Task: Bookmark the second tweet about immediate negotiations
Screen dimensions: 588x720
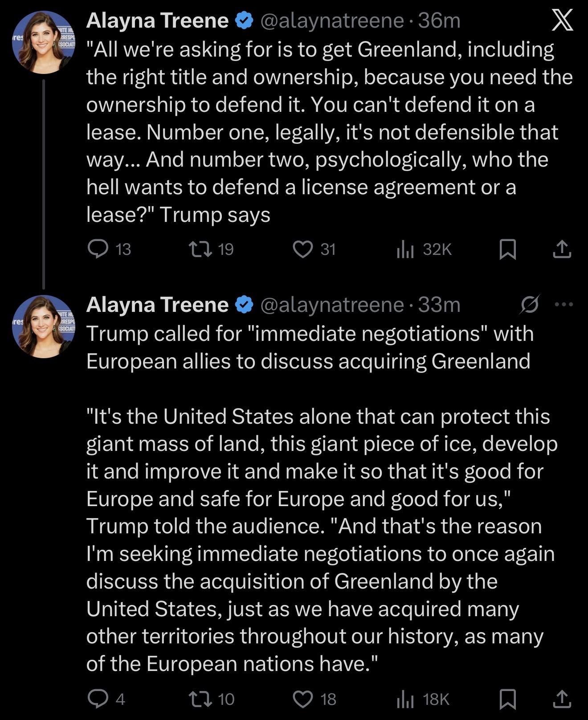Action: point(508,699)
